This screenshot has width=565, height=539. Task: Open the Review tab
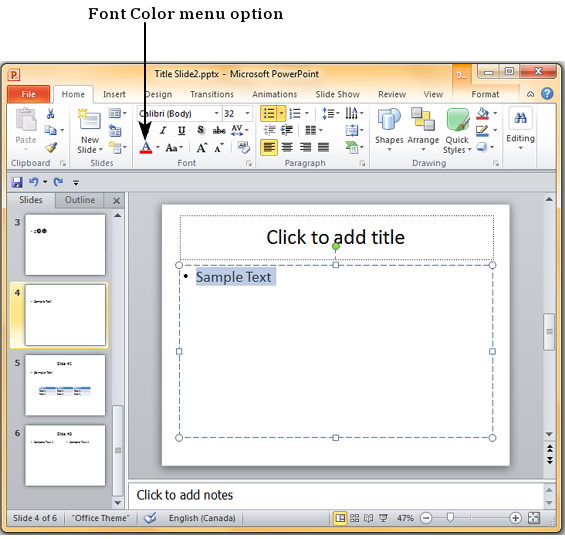[392, 94]
